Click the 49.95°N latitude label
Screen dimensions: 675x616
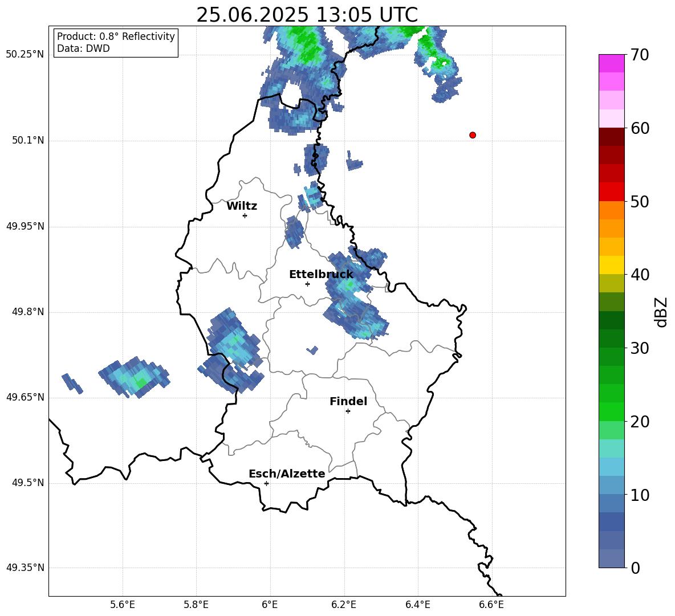(25, 226)
